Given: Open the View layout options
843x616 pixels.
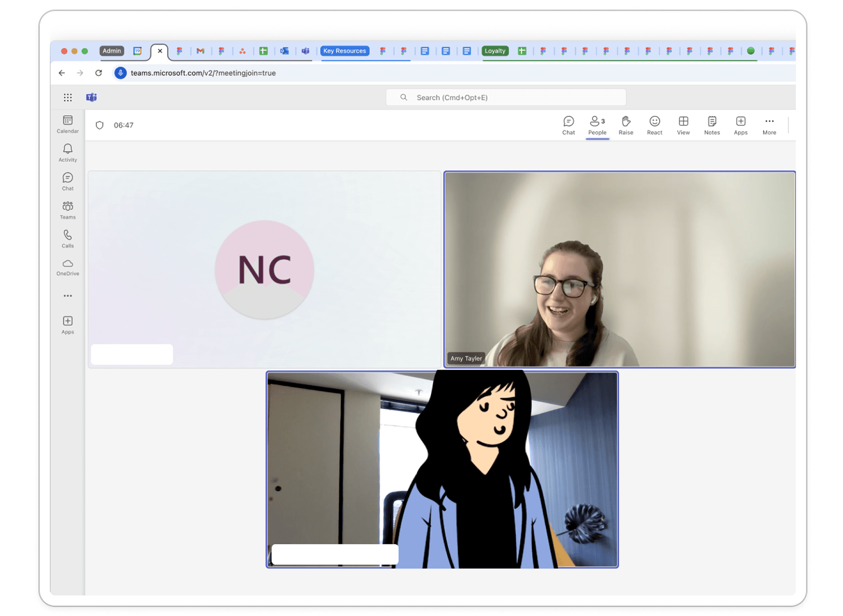Looking at the screenshot, I should (x=683, y=126).
